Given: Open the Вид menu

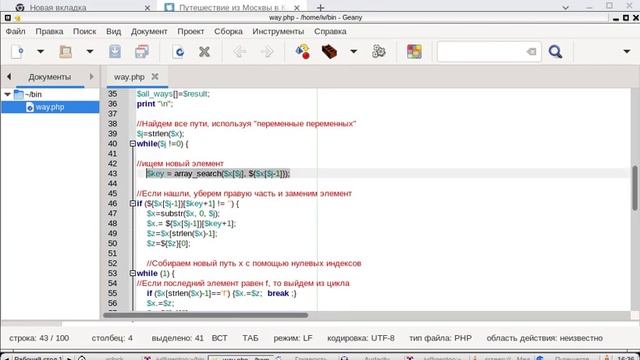Looking at the screenshot, I should [x=113, y=31].
